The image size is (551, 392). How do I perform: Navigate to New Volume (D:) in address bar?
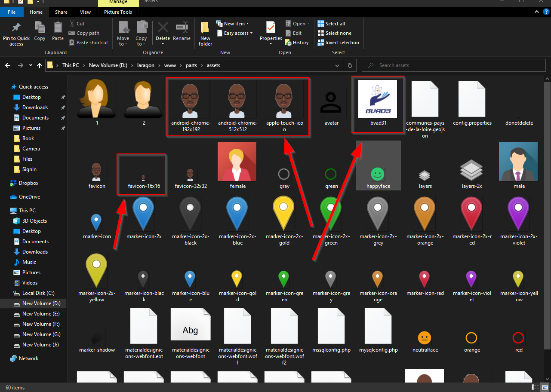coord(107,65)
